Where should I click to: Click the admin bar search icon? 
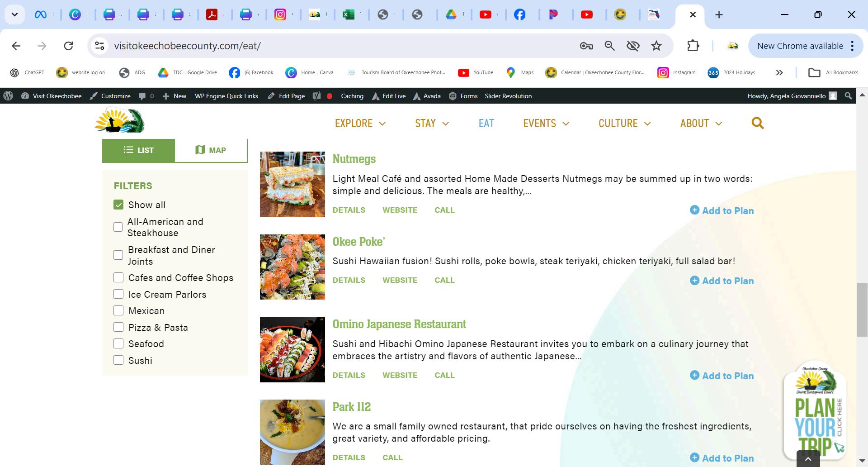[x=848, y=96]
